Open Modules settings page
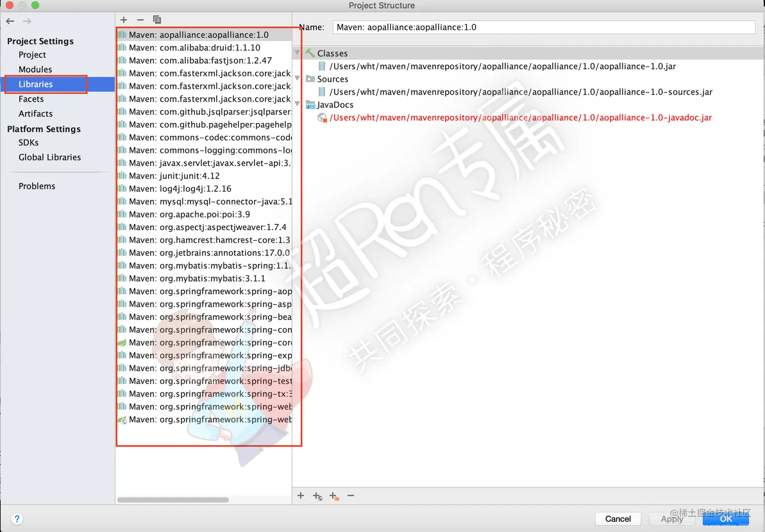765x532 pixels. 35,69
